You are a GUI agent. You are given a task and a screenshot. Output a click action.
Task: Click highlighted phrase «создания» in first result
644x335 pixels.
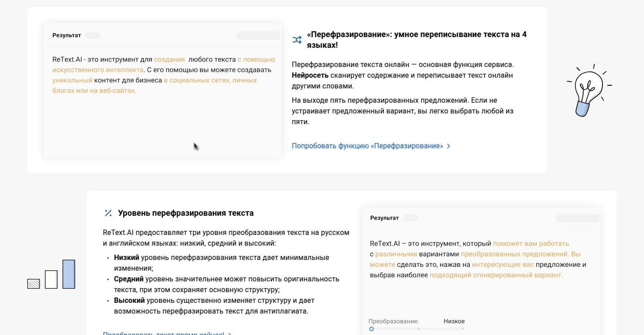[x=169, y=59]
